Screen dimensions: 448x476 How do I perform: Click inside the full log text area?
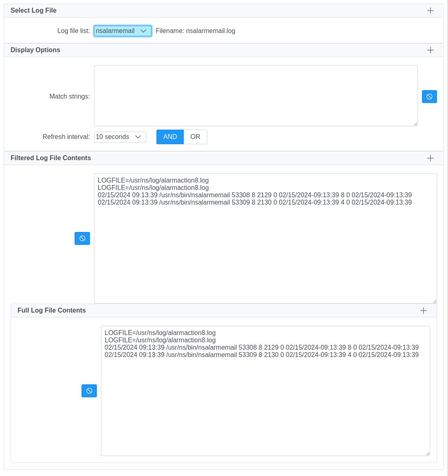pyautogui.click(x=265, y=403)
